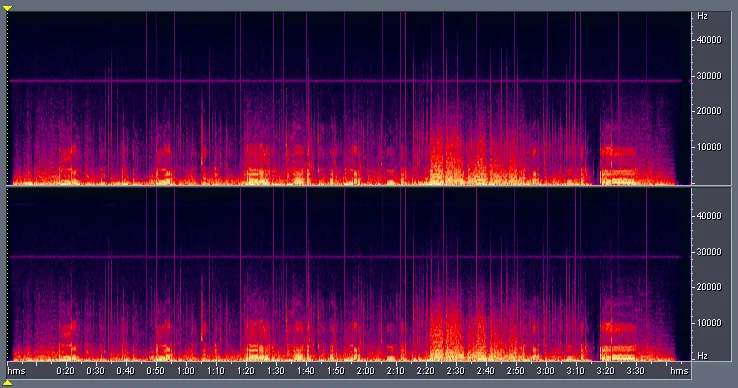Click the yellow cursor handle below the time ruler
The height and width of the screenshot is (388, 738).
8,383
